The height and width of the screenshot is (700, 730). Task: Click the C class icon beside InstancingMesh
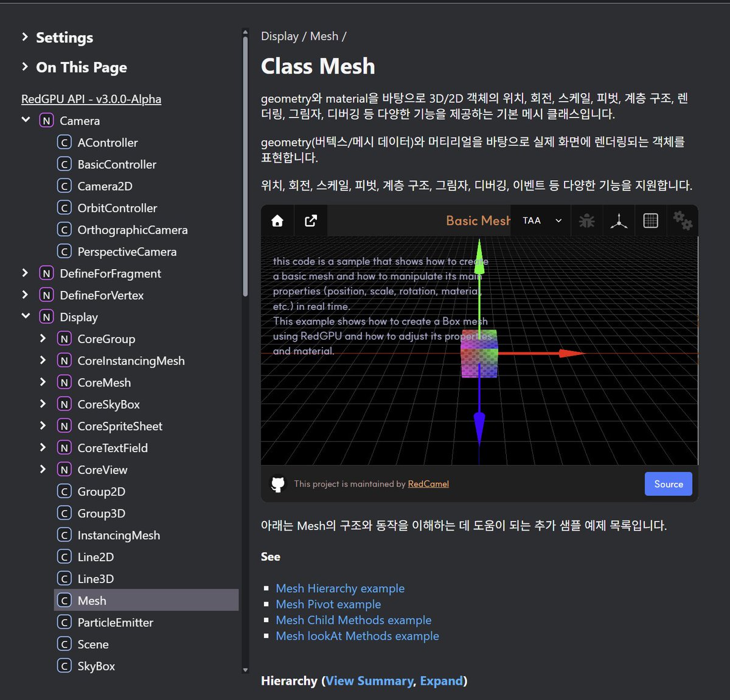64,536
